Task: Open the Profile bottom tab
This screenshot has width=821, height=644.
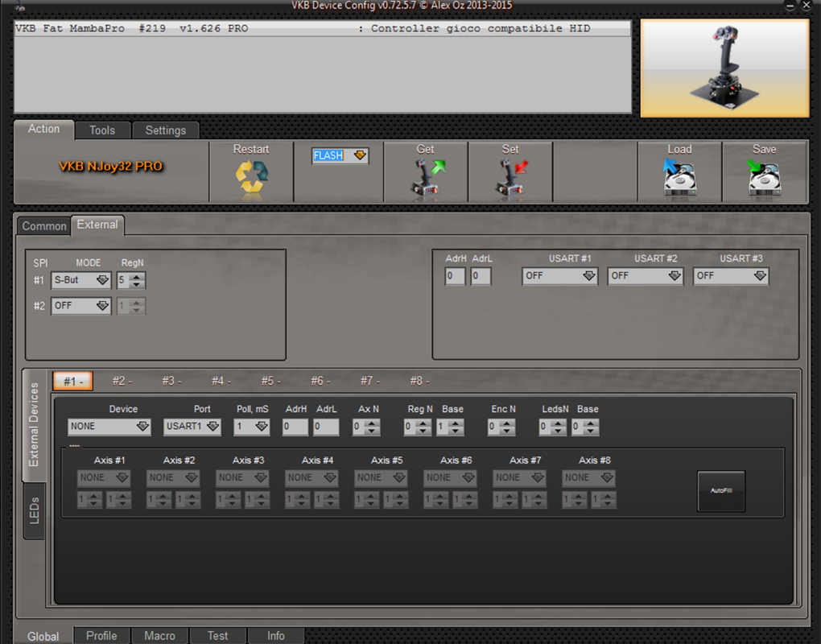Action: pos(101,636)
